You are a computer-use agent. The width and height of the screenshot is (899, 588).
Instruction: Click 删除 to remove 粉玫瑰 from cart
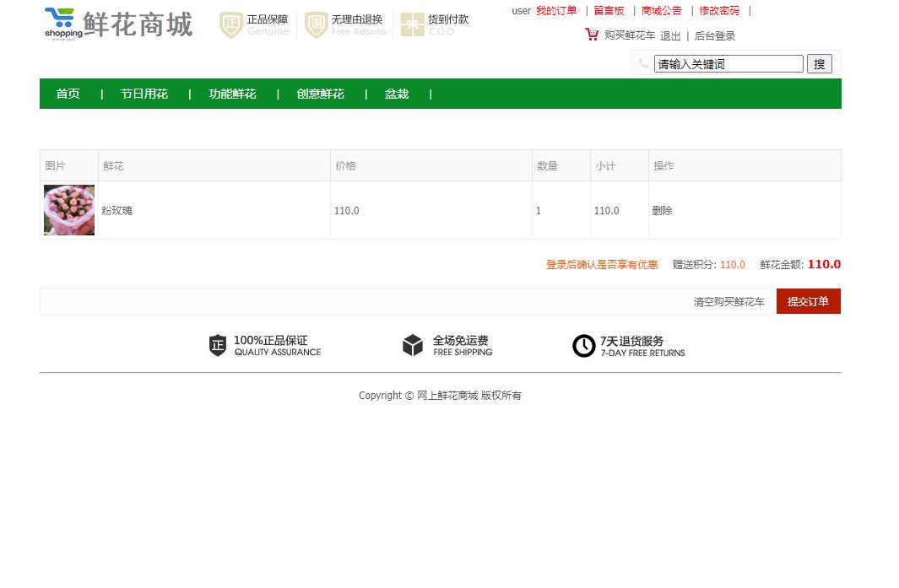pyautogui.click(x=662, y=210)
